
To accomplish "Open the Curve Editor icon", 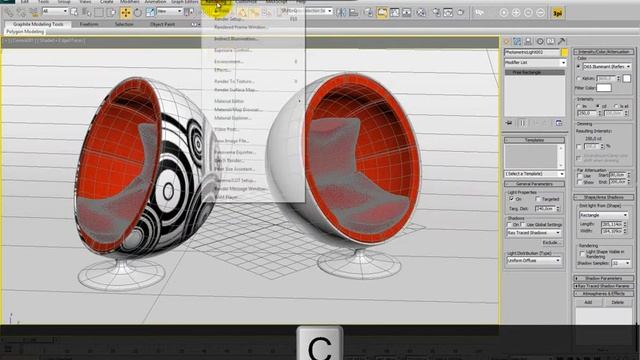I will coord(395,13).
